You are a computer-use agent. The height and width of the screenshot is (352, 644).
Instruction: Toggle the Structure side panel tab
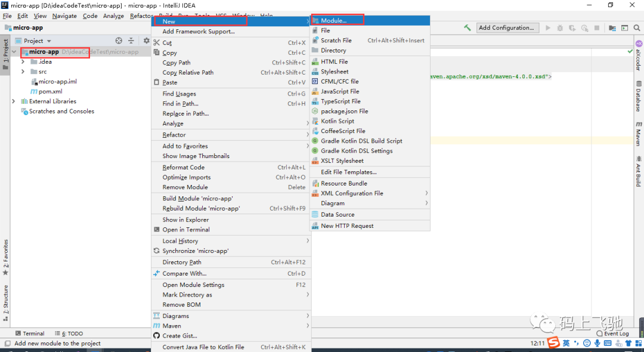(5, 303)
